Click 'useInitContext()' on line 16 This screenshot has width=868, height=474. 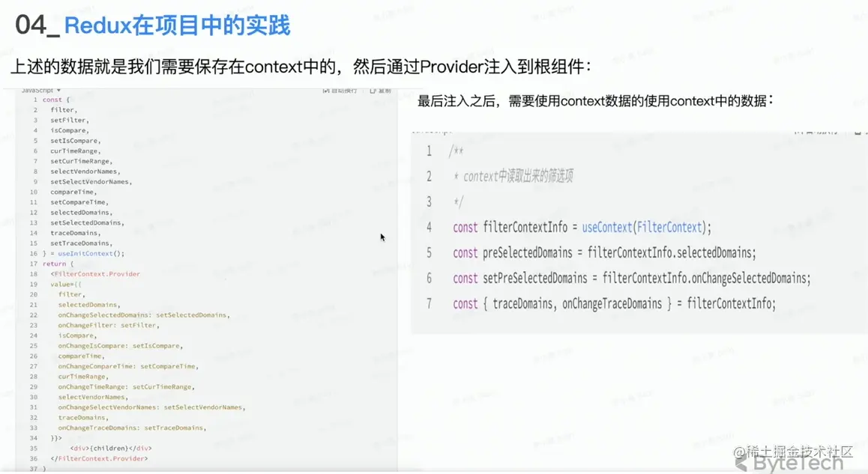tap(89, 253)
